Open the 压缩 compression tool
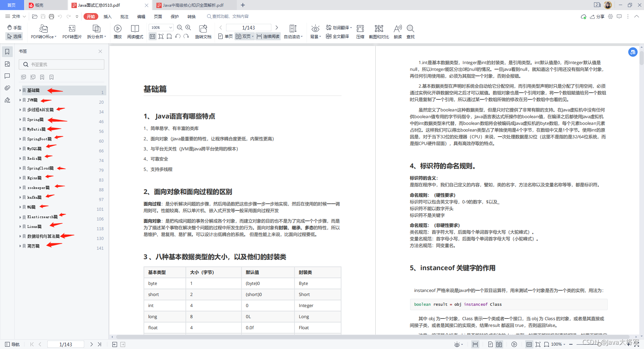Screen dimensions: 644x349 point(360,32)
